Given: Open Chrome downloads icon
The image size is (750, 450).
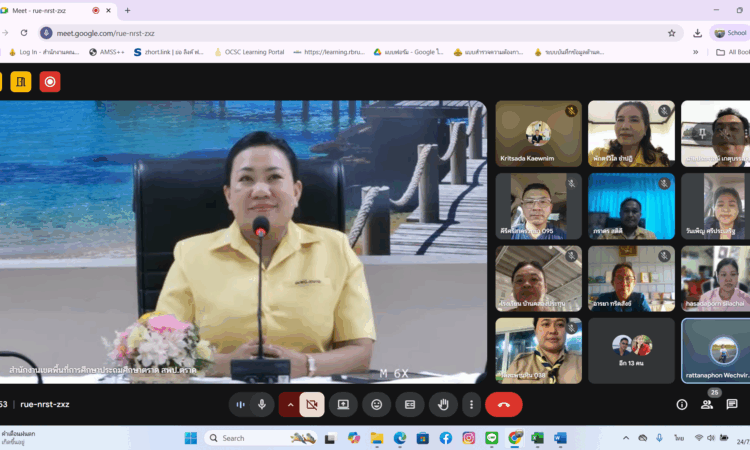Looking at the screenshot, I should [x=697, y=33].
